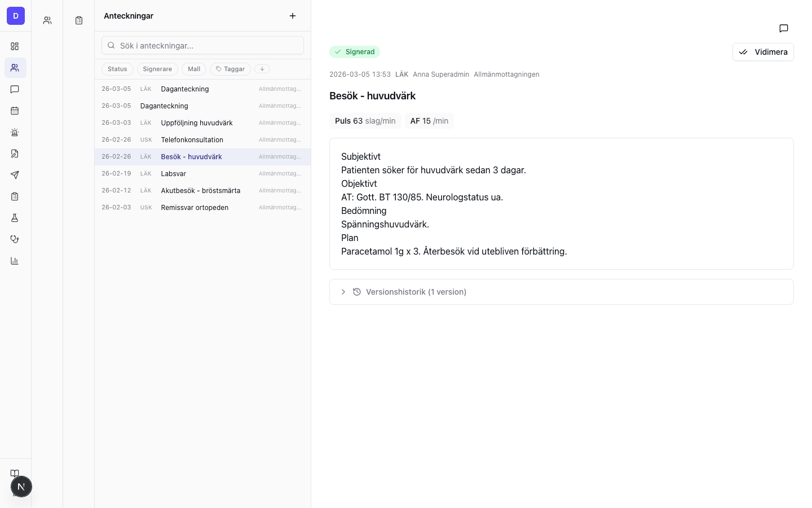Toggle sort direction arrow button
Image resolution: width=812 pixels, height=508 pixels.
click(x=262, y=69)
